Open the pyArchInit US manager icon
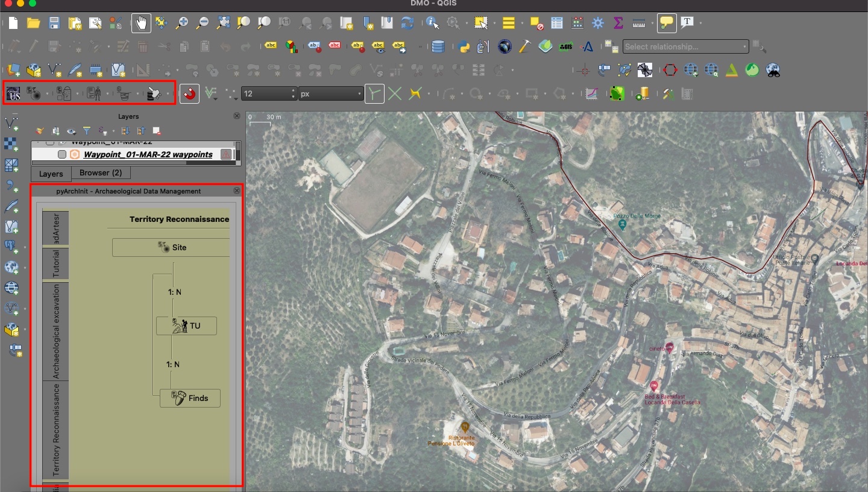 [12, 93]
